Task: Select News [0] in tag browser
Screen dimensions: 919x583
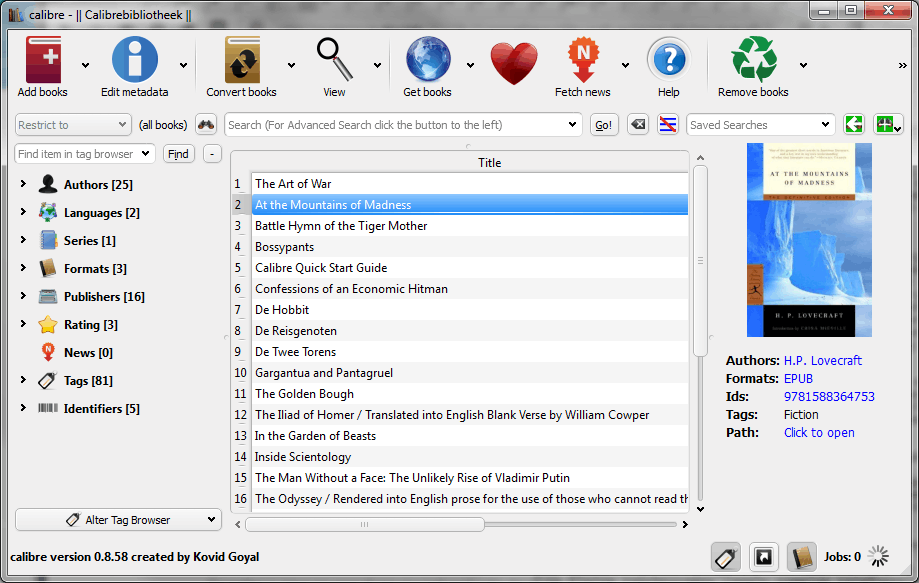Action: pyautogui.click(x=88, y=353)
